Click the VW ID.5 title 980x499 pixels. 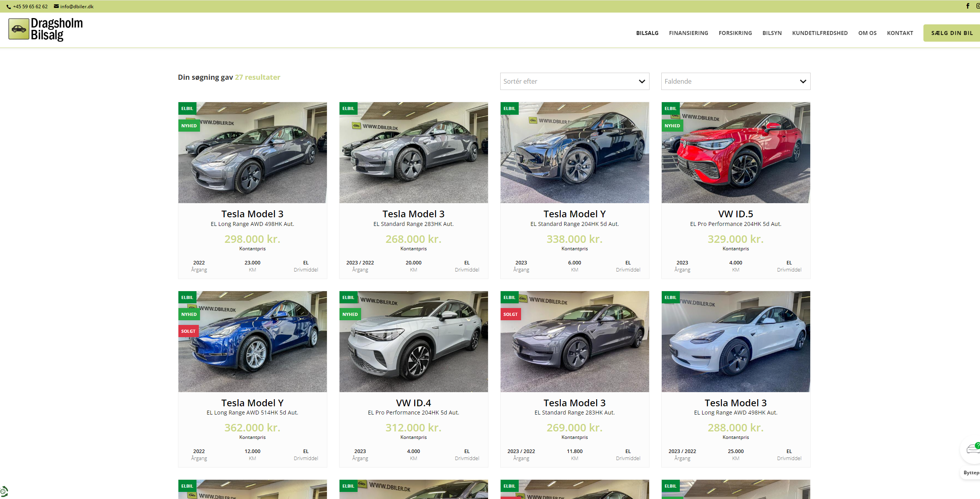736,214
